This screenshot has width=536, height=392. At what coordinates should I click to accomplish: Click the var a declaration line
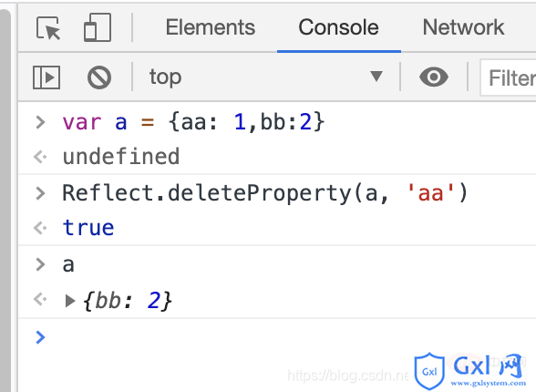point(193,122)
